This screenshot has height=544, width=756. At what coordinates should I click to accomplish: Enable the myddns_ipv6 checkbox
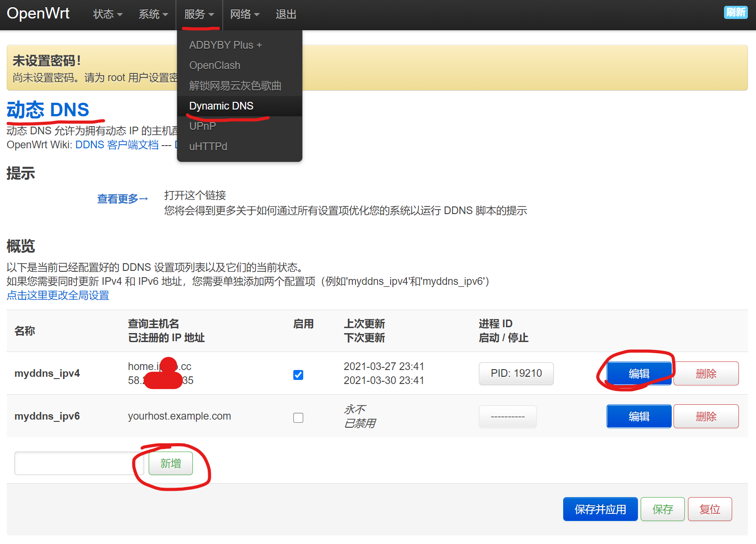(x=298, y=418)
